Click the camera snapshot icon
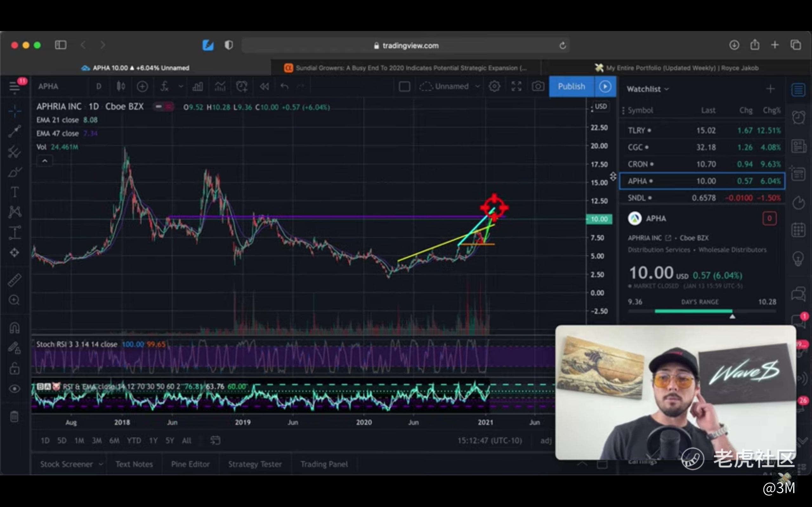 pyautogui.click(x=538, y=87)
